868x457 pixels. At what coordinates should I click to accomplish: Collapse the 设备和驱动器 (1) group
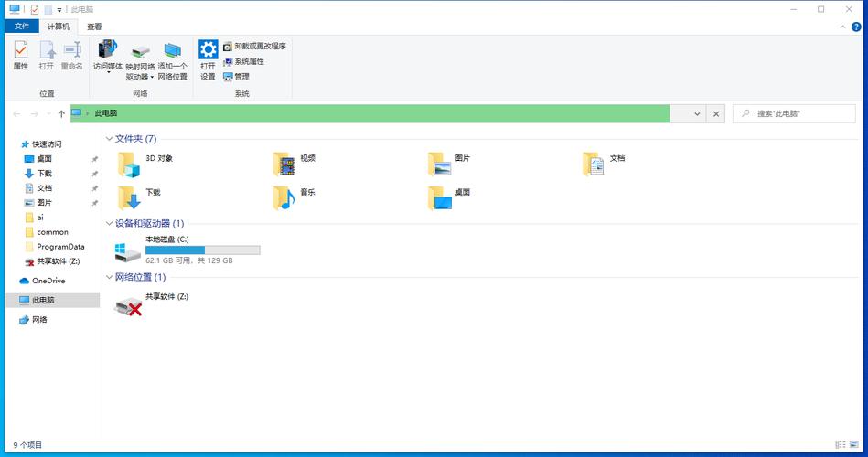click(x=109, y=224)
